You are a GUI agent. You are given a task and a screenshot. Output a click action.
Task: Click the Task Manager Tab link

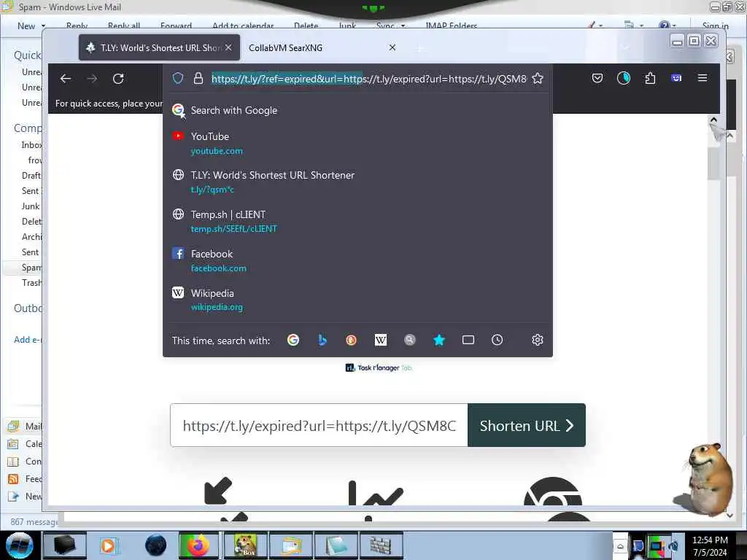pos(379,367)
